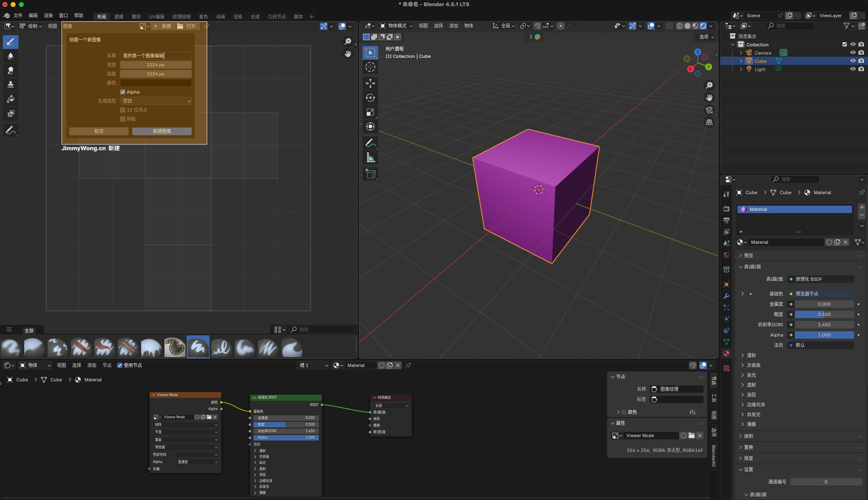868x500 pixels.
Task: Open the 渲染 menu in top bar
Action: [48, 16]
